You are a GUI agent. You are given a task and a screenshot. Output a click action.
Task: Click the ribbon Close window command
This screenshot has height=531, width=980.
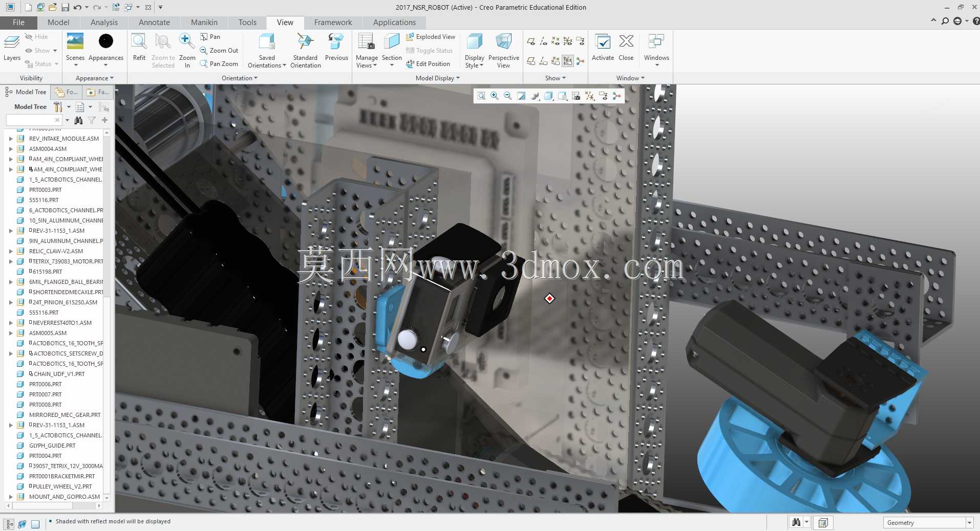(626, 47)
